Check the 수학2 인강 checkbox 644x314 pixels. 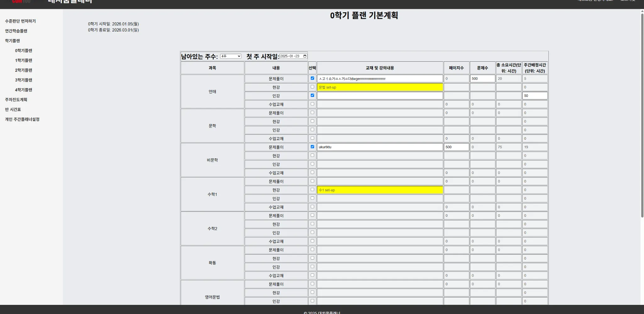[x=312, y=232]
